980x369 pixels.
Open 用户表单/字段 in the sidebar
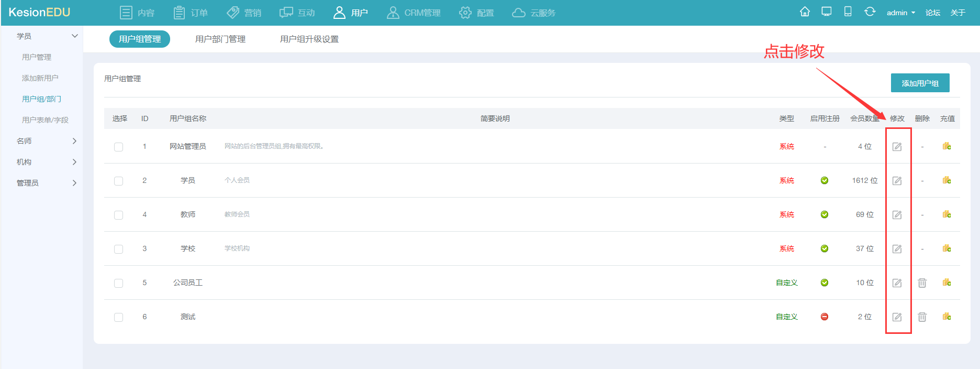(x=45, y=120)
